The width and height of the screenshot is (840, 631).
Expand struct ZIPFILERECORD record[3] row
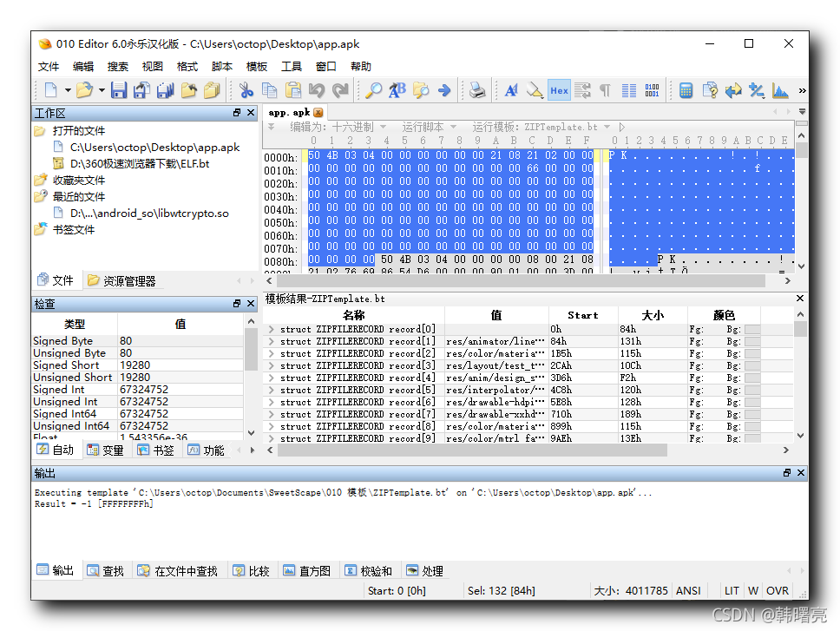click(x=271, y=365)
